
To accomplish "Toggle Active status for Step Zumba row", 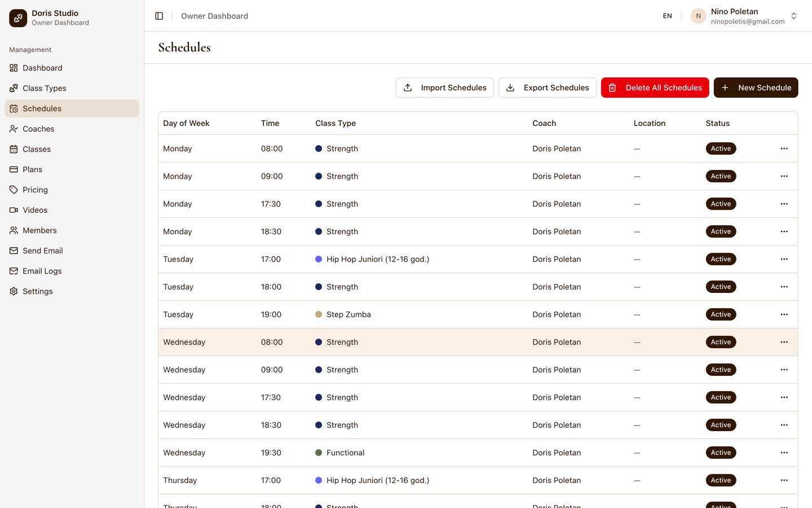I will [721, 314].
